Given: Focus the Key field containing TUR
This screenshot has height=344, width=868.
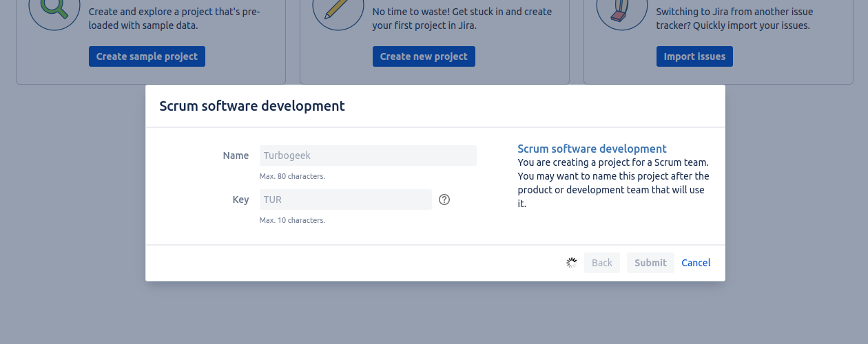Looking at the screenshot, I should pyautogui.click(x=346, y=200).
